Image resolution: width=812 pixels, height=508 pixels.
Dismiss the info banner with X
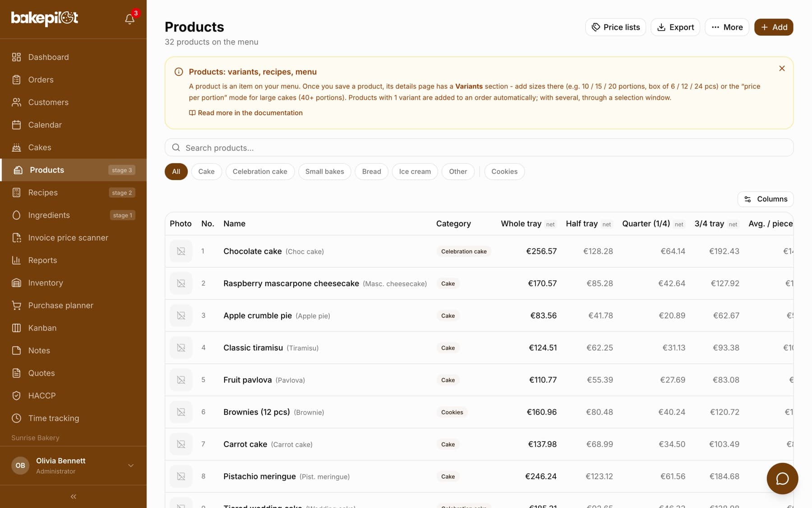pos(782,69)
